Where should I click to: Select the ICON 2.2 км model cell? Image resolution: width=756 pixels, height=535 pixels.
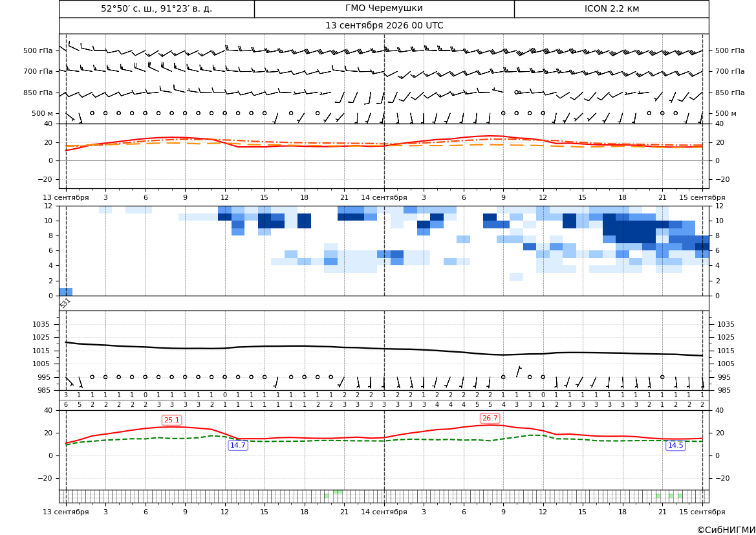point(611,8)
